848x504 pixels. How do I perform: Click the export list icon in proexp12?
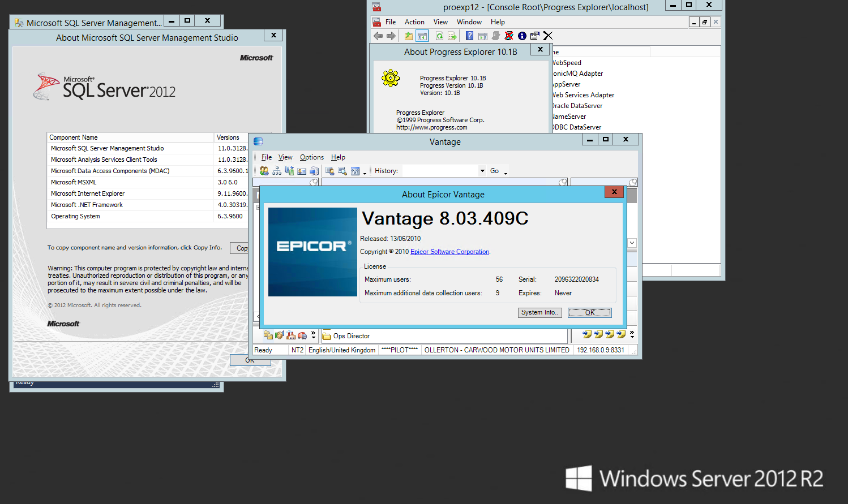(x=452, y=36)
